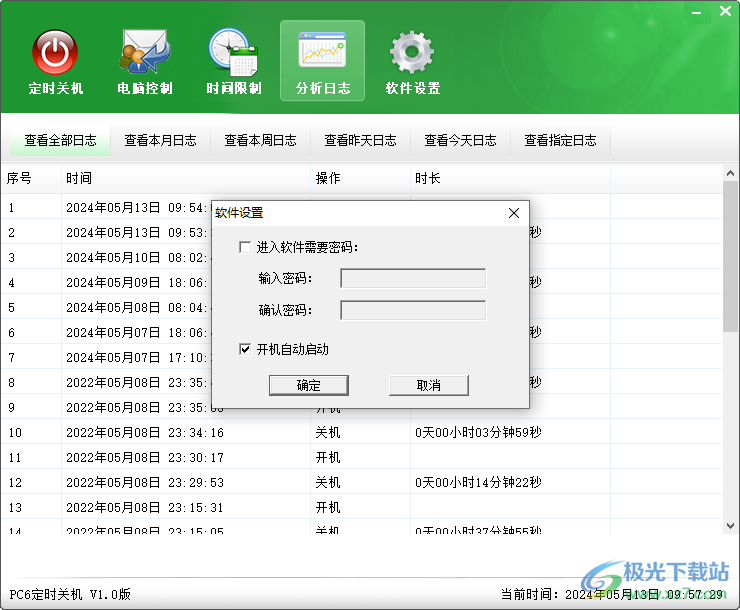
Task: Click duration 0天00小时03分钟59秒
Action: [x=478, y=432]
